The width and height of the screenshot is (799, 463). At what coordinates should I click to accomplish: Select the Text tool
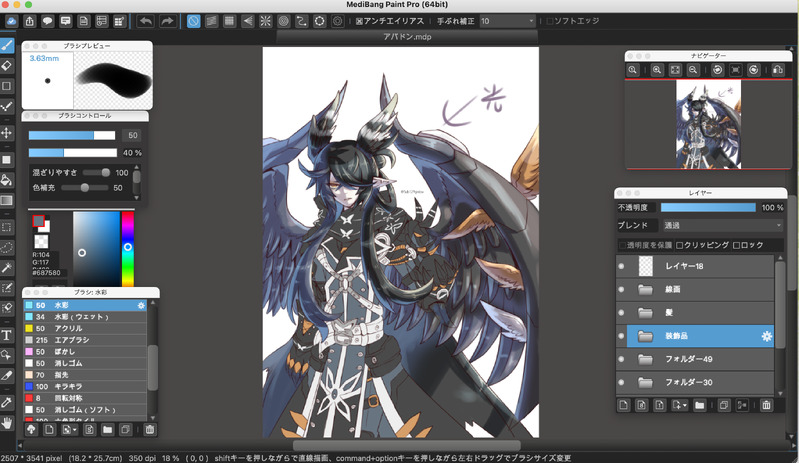pos(7,335)
